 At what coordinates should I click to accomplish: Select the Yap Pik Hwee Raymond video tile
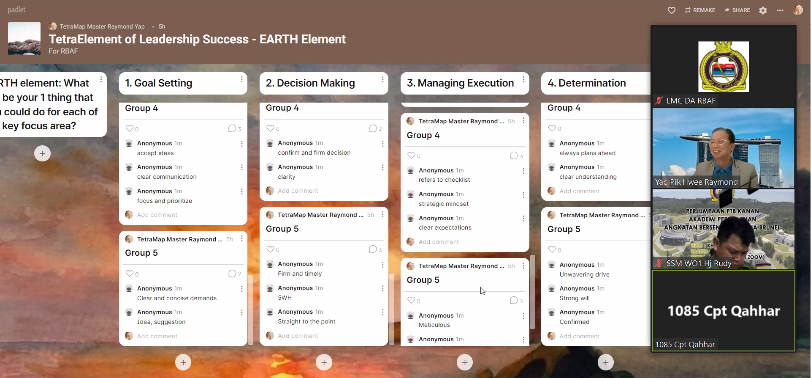click(723, 148)
